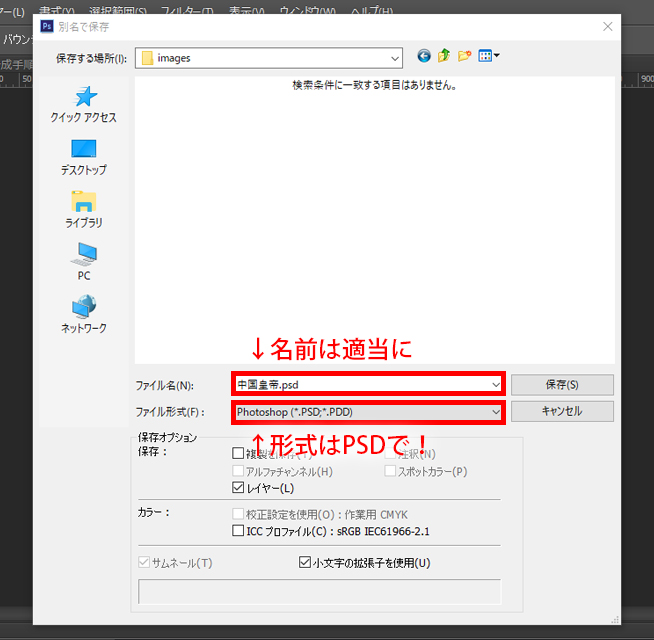Toggle the サムネール(T) thumbnail checkbox

tap(144, 562)
